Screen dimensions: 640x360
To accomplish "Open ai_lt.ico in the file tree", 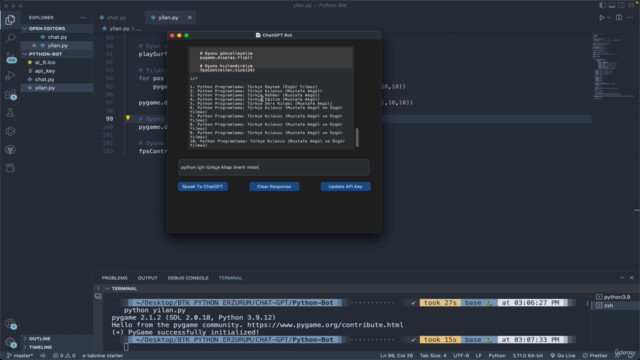I will pyautogui.click(x=45, y=62).
